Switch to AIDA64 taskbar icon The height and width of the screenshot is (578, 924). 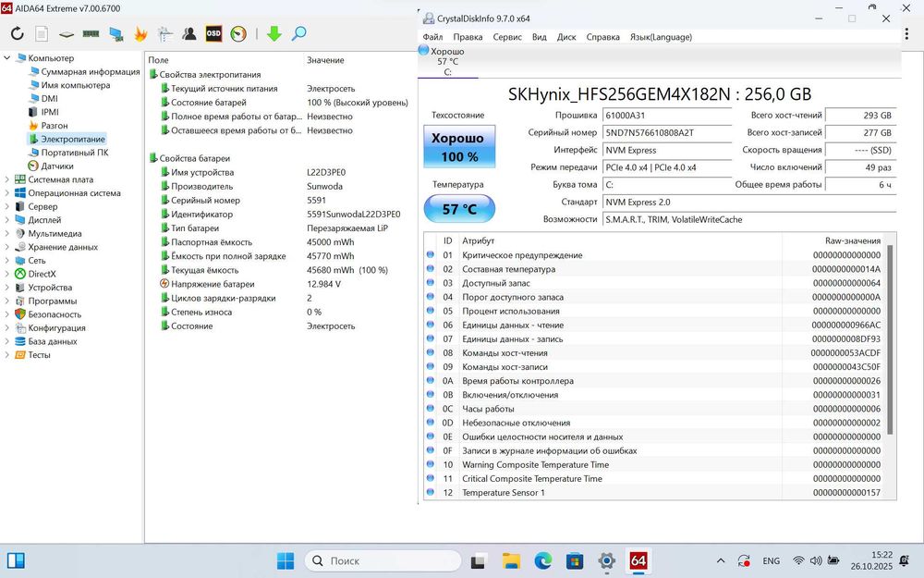coord(638,560)
